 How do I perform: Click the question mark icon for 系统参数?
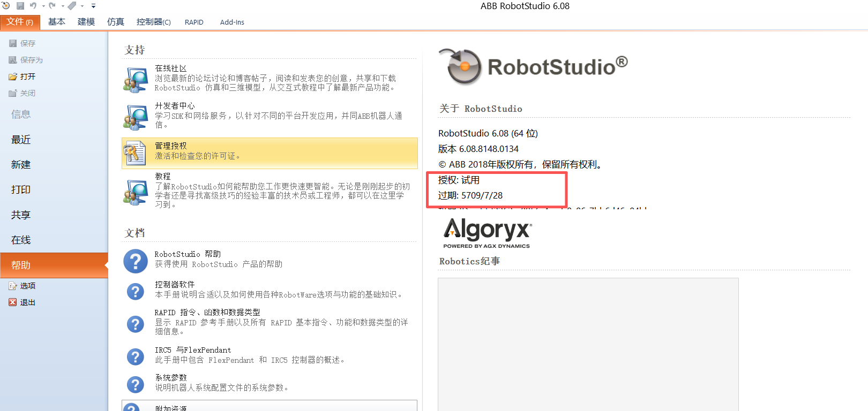135,384
